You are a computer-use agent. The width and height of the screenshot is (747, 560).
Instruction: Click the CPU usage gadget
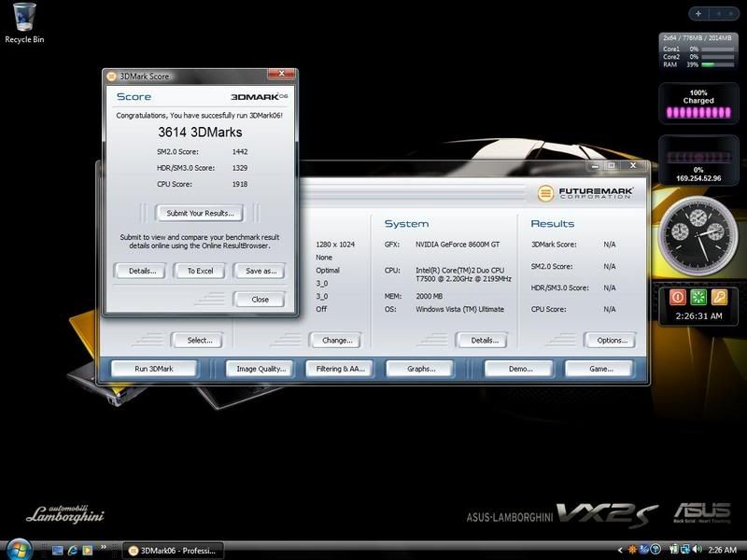[x=698, y=51]
